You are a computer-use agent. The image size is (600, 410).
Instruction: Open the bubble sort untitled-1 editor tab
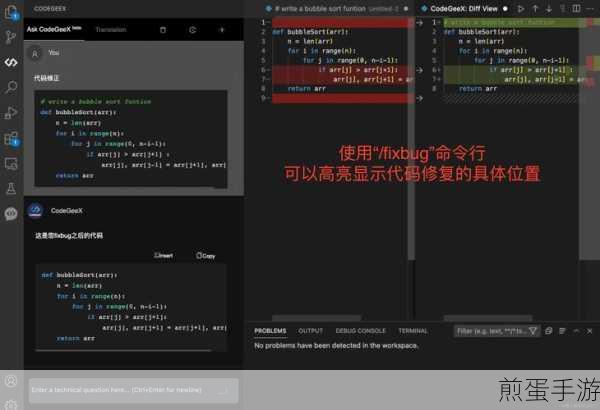(337, 8)
